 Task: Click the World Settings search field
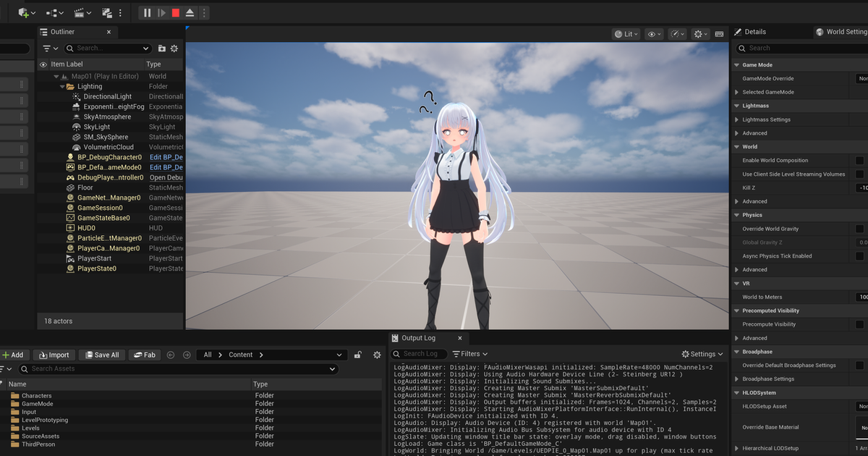coord(801,48)
